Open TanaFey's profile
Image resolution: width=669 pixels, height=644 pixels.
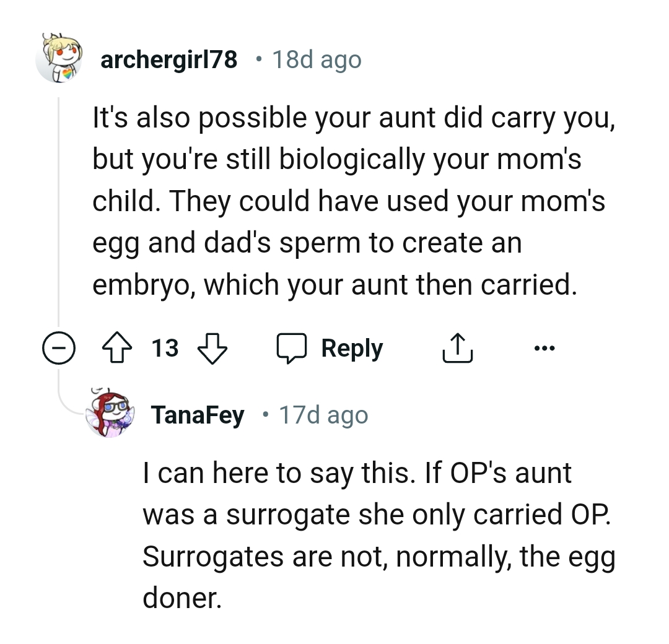198,415
